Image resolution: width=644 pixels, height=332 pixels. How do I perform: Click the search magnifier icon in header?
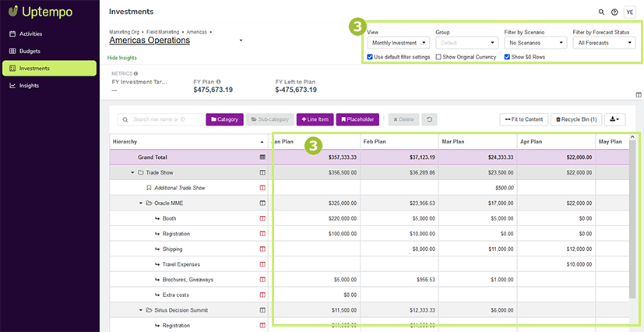tap(601, 12)
